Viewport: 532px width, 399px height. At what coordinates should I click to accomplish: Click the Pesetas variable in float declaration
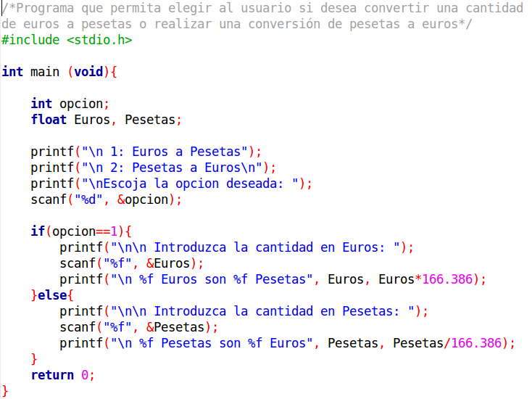click(x=150, y=120)
